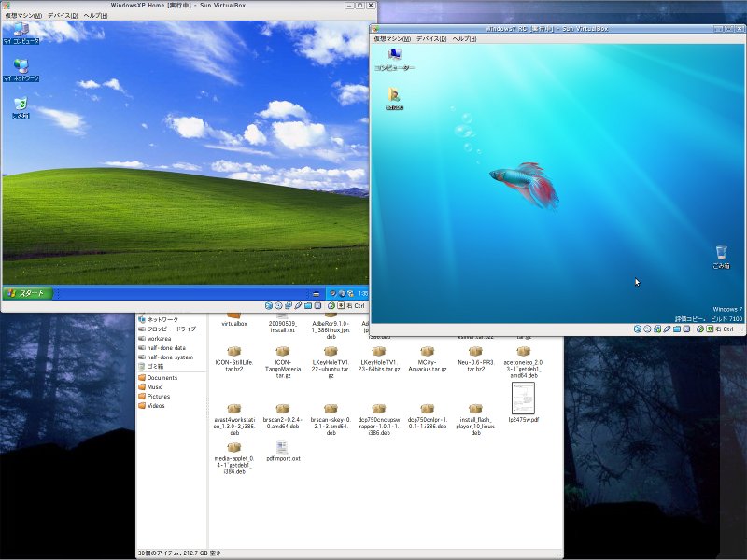Viewport: 747px width, 560px height.
Task: Click network adapter indicator in Windows7 VirtualBox window
Action: click(x=657, y=329)
